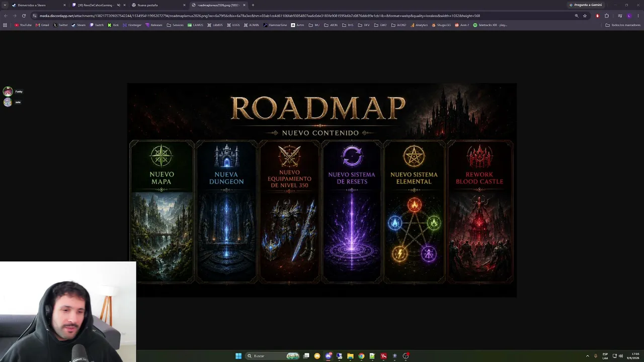Close the Bienvenidos a Steam tab

click(x=64, y=5)
